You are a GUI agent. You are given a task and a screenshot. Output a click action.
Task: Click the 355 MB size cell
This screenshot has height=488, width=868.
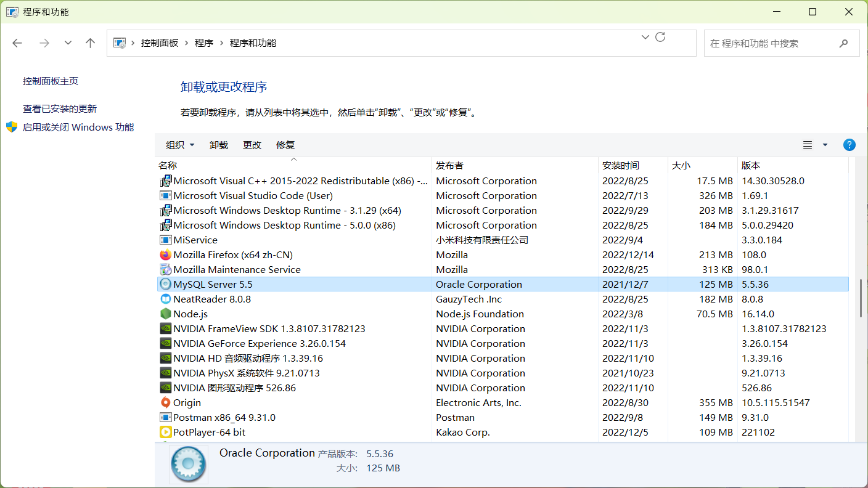716,402
